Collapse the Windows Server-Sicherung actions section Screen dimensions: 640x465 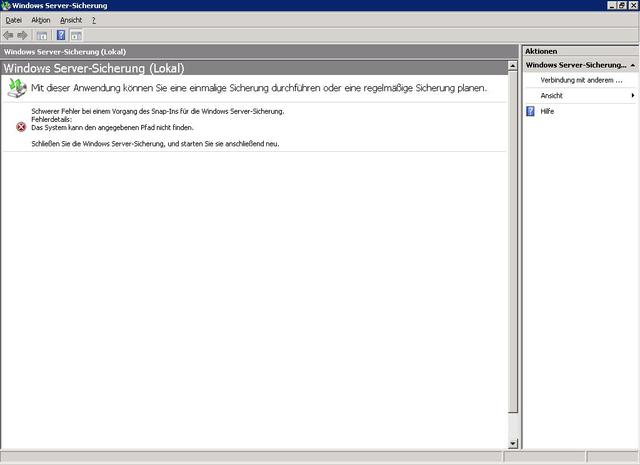point(633,65)
